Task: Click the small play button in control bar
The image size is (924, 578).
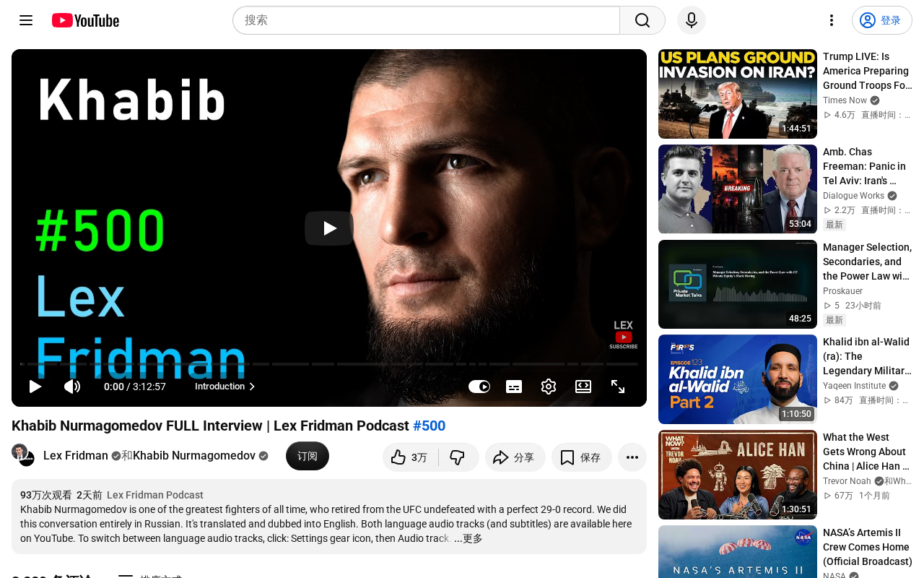Action: [35, 387]
